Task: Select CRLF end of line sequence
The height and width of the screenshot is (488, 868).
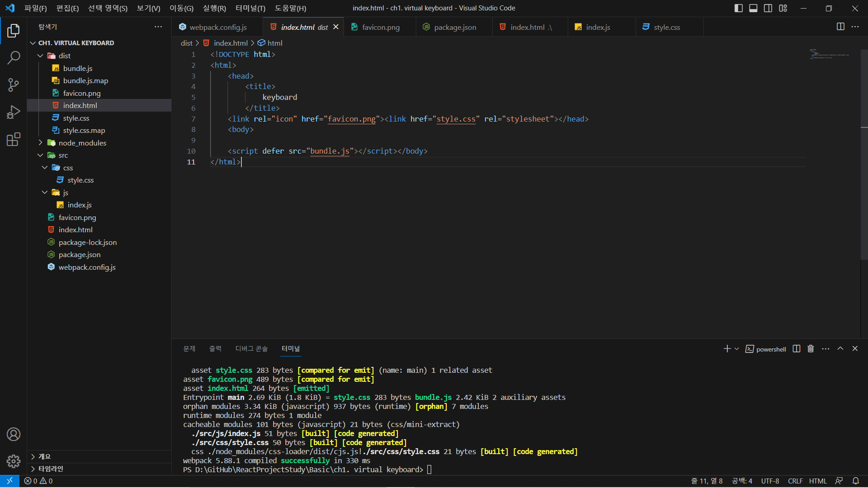Action: pos(795,481)
